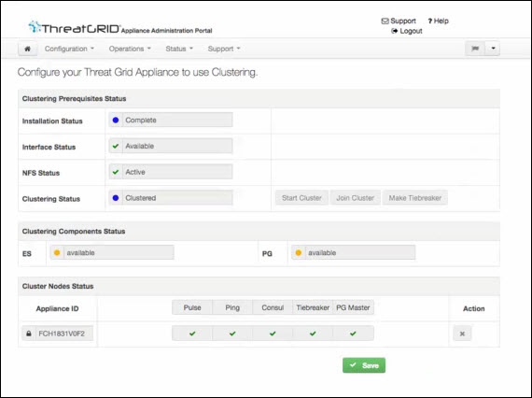Open the Configuration menu
The height and width of the screenshot is (398, 532).
coord(69,49)
